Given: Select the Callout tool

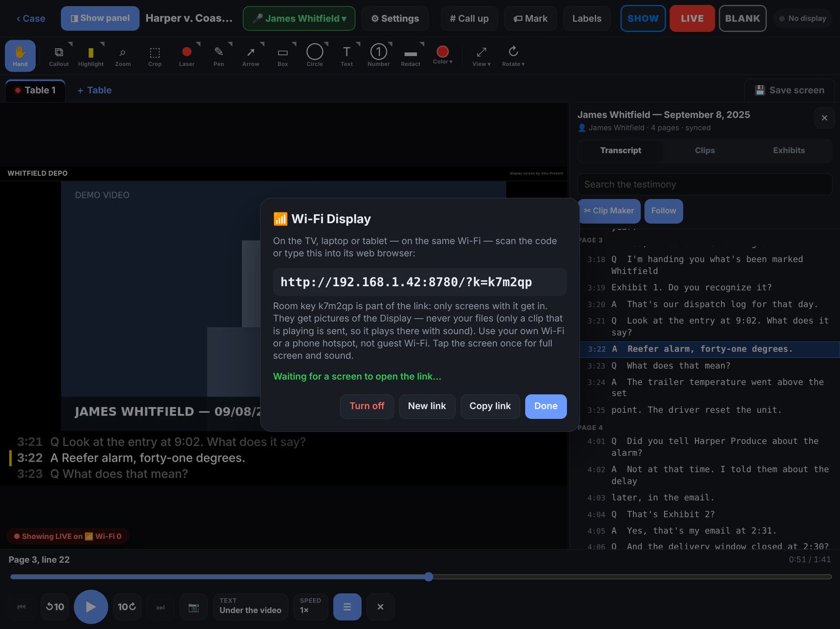Looking at the screenshot, I should point(59,56).
